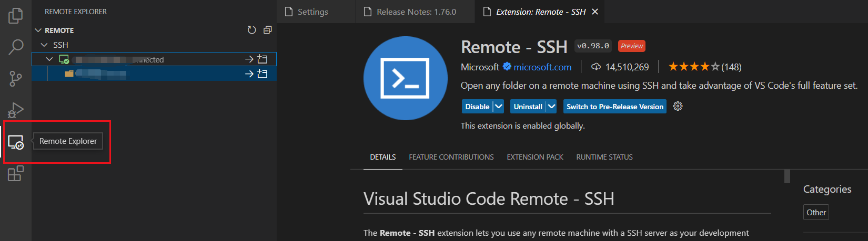Open the Source Control view
The width and height of the screenshot is (868, 241).
tap(16, 79)
